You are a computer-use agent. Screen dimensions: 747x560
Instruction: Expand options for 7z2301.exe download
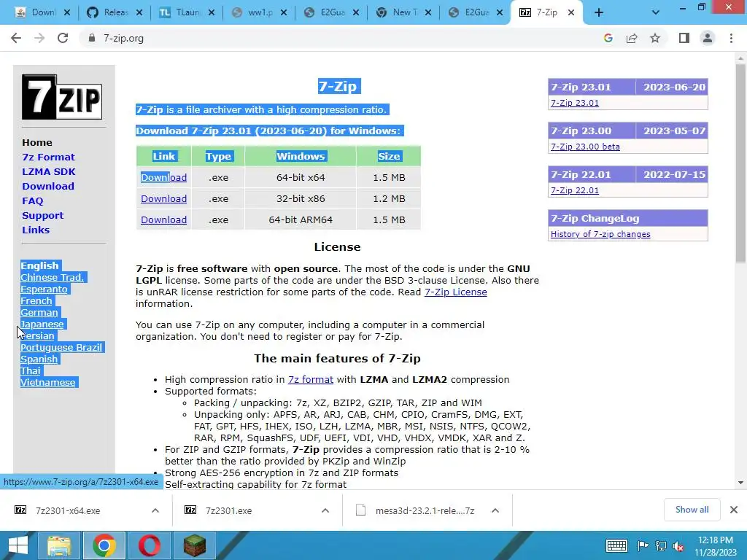tap(325, 510)
